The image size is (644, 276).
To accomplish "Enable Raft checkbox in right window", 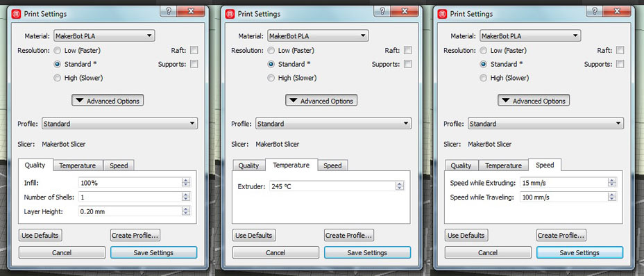I will coord(620,50).
